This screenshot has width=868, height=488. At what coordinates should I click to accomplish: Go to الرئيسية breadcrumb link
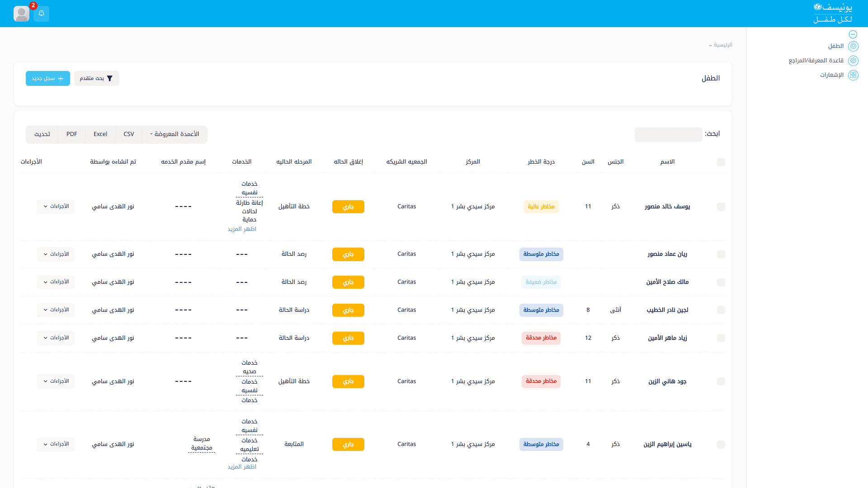tap(723, 45)
